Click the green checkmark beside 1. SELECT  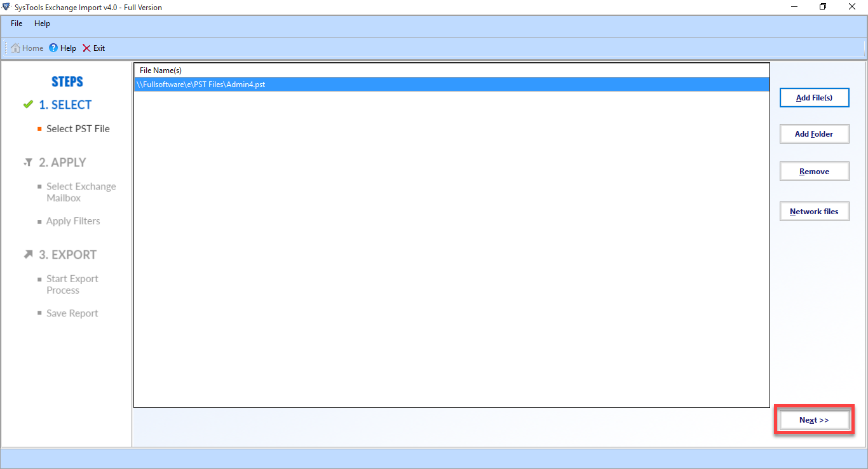[x=27, y=104]
